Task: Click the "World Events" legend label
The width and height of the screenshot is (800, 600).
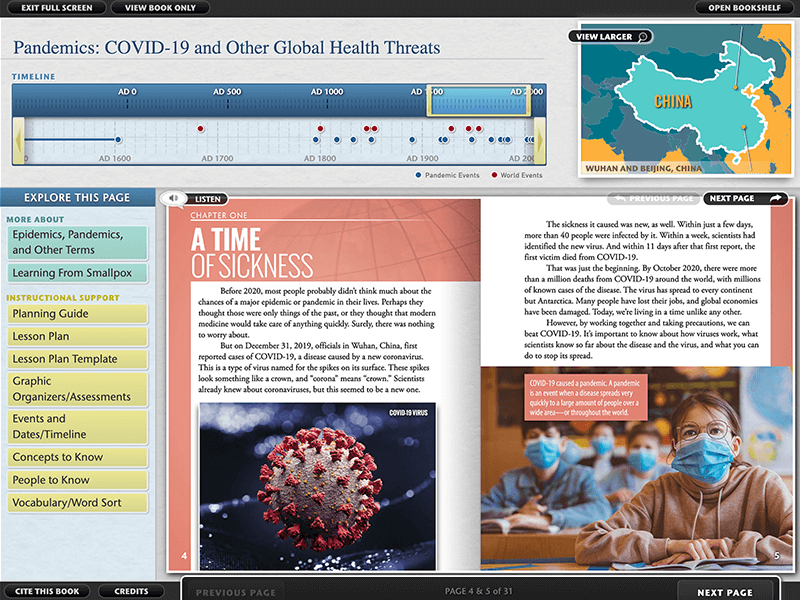Action: [521, 175]
